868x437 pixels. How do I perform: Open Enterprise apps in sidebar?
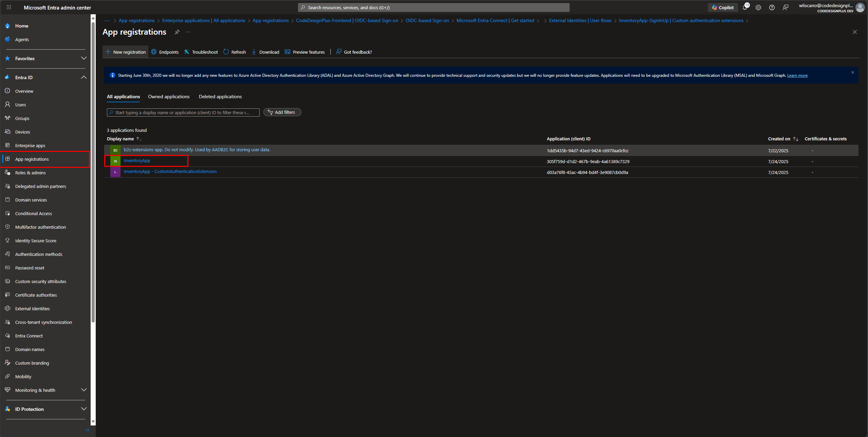[x=30, y=145]
